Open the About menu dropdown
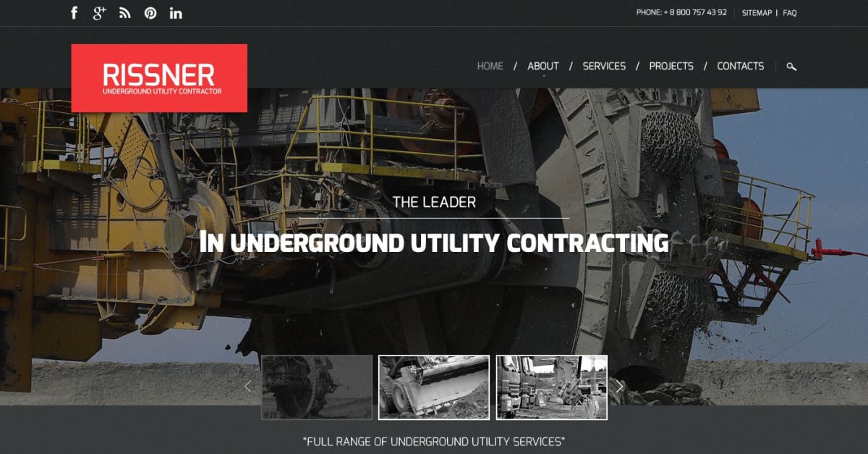This screenshot has width=868, height=454. click(x=543, y=66)
